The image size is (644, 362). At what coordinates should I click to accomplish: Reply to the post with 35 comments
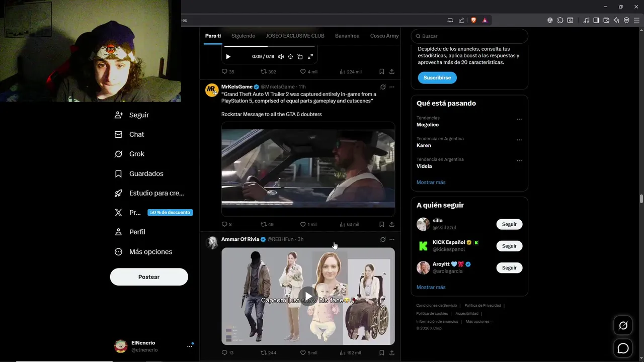pos(228,71)
